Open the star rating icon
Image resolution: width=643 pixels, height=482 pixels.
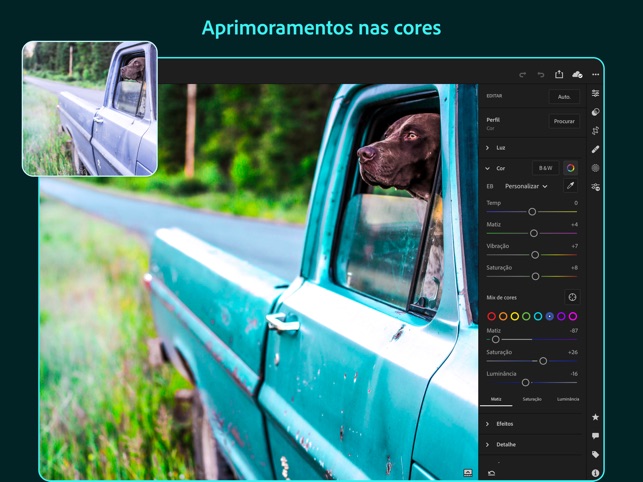(x=595, y=417)
